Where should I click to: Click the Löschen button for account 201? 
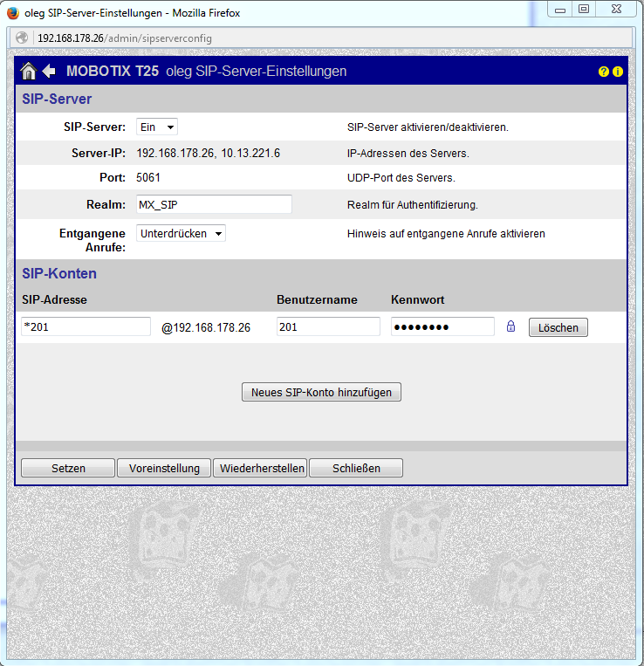pyautogui.click(x=558, y=327)
